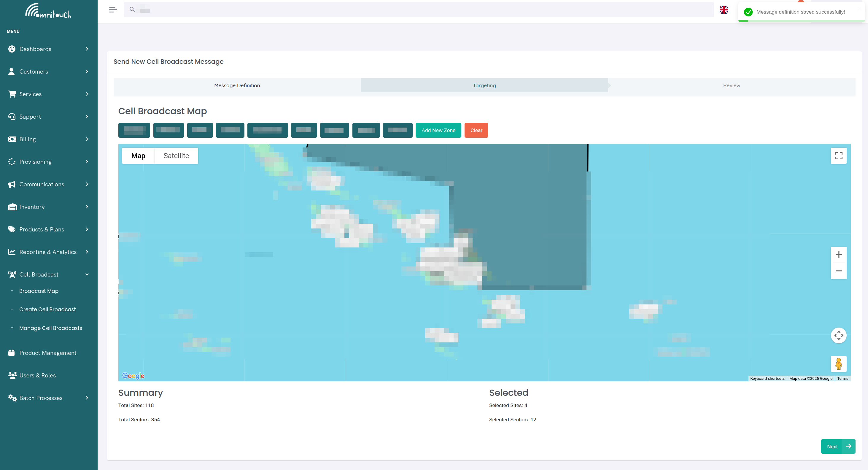
Task: Expand the Reporting & Analytics section
Action: pos(87,252)
